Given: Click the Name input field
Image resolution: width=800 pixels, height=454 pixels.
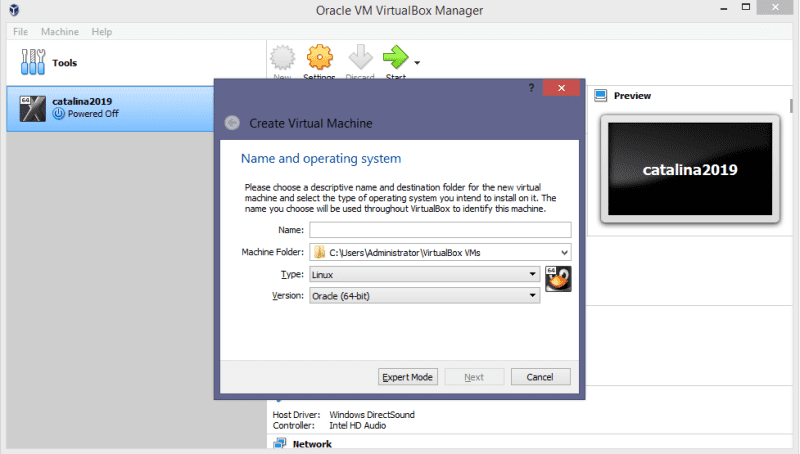Looking at the screenshot, I should [440, 230].
